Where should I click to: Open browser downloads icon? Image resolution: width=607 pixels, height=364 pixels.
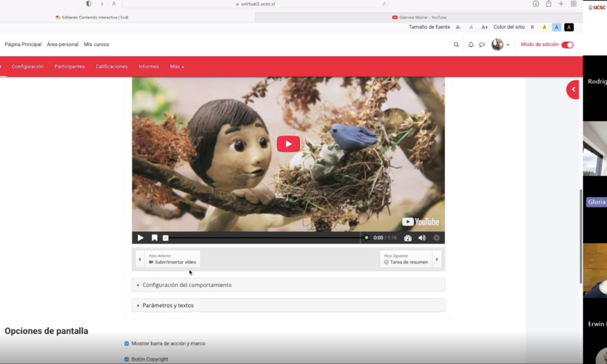(x=536, y=4)
